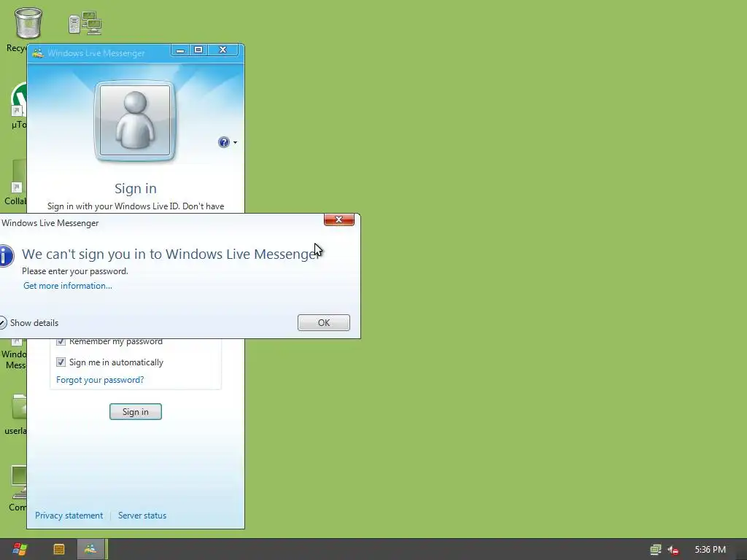Click OK in the error dialog
Image resolution: width=747 pixels, height=560 pixels.
(x=323, y=322)
